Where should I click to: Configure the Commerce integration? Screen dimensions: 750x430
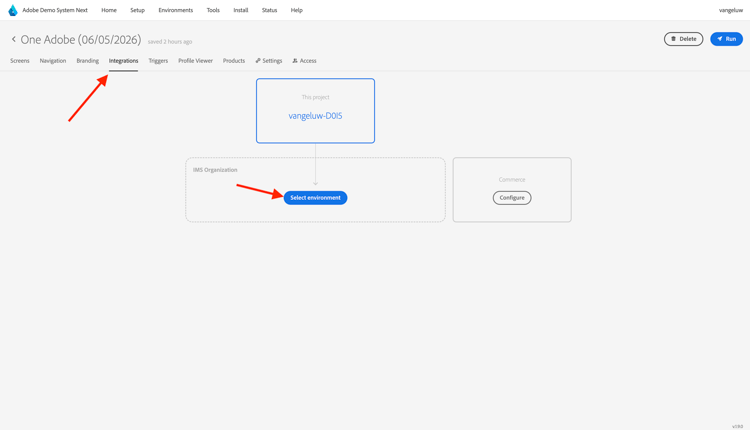tap(512, 198)
